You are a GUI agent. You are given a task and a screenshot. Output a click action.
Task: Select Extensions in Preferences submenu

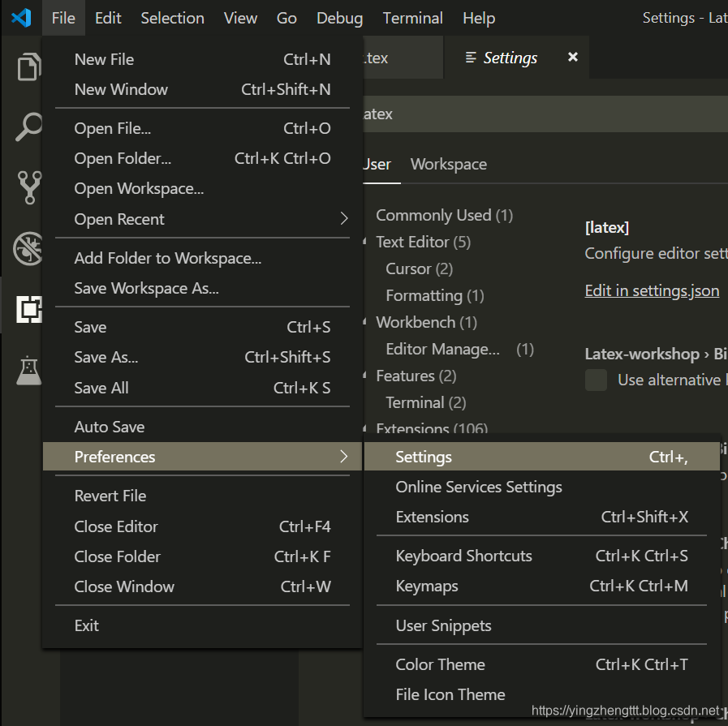pos(542,517)
